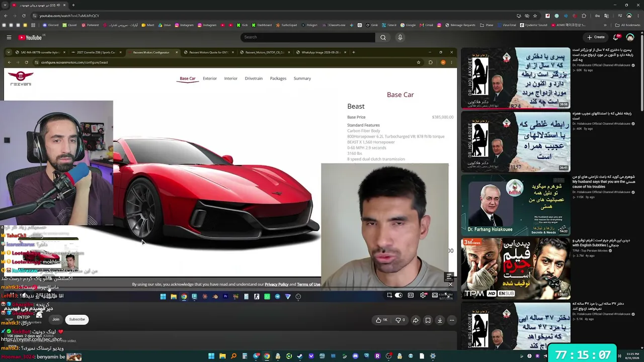Save the video with the bookmark icon
The width and height of the screenshot is (644, 362).
pyautogui.click(x=428, y=320)
